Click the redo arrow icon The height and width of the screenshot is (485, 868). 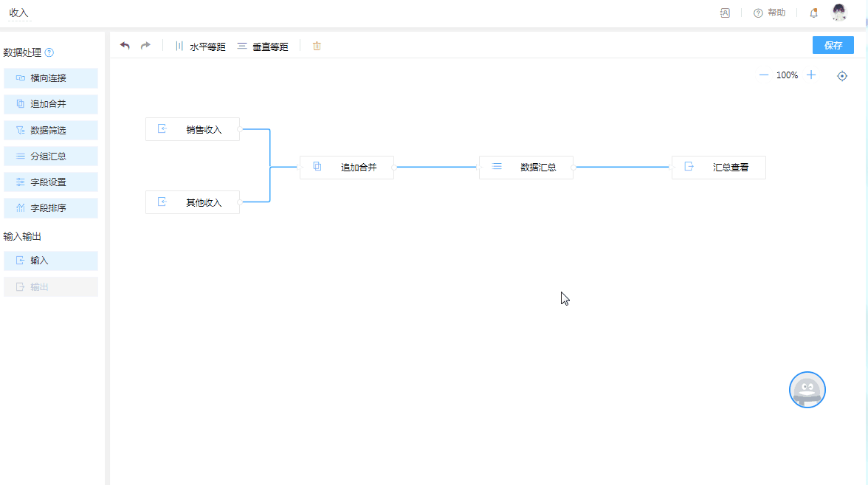(145, 46)
